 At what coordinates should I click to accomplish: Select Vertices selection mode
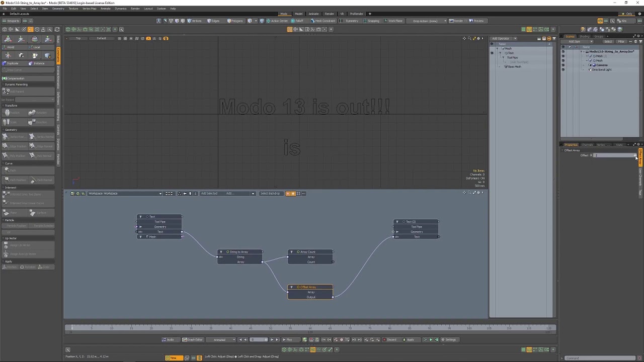click(195, 21)
